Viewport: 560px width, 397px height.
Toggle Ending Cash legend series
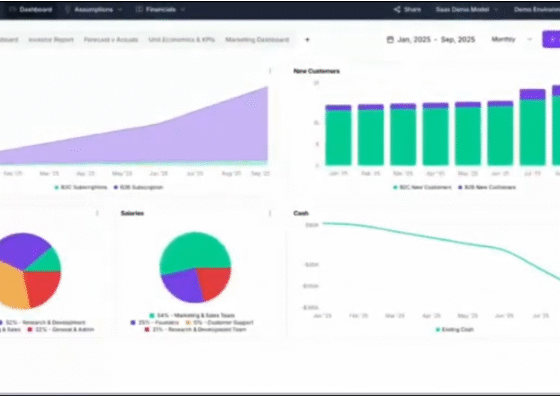pyautogui.click(x=455, y=330)
